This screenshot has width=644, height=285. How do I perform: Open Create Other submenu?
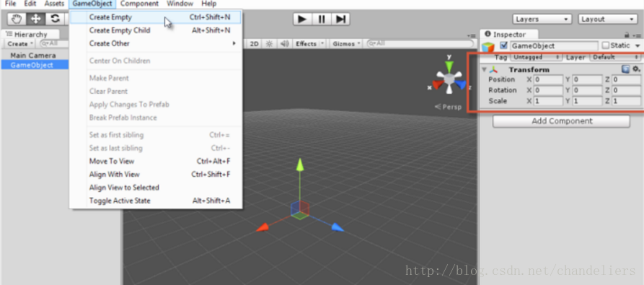(156, 43)
